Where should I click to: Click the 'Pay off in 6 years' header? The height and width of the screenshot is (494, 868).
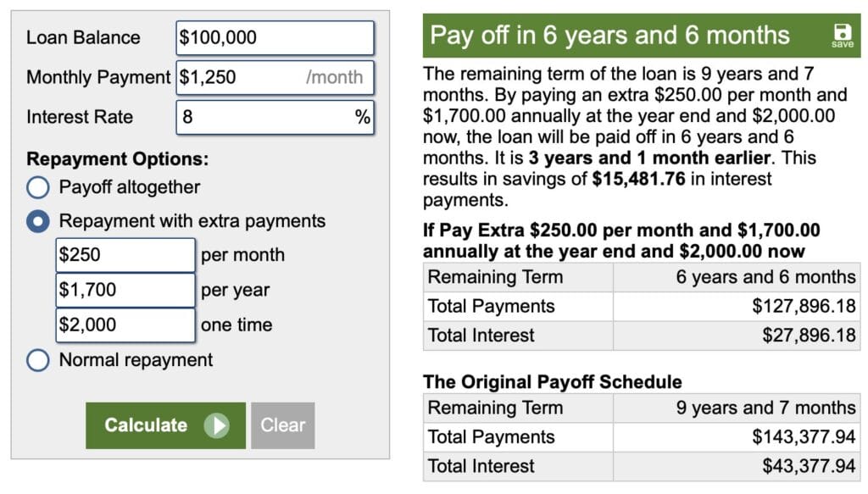coord(610,36)
